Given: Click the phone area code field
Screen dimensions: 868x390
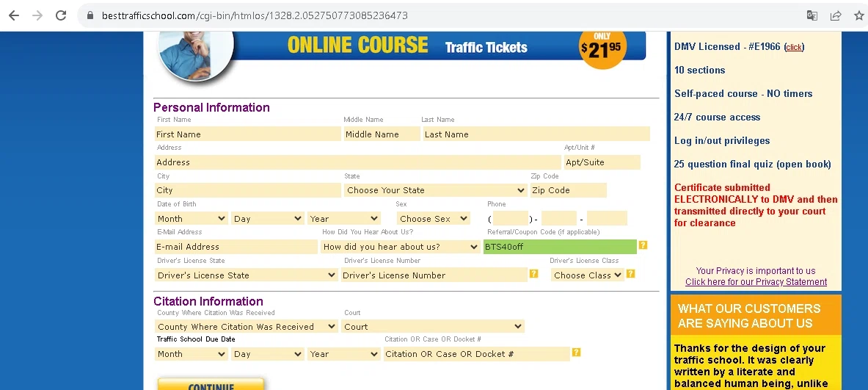Looking at the screenshot, I should tap(510, 218).
